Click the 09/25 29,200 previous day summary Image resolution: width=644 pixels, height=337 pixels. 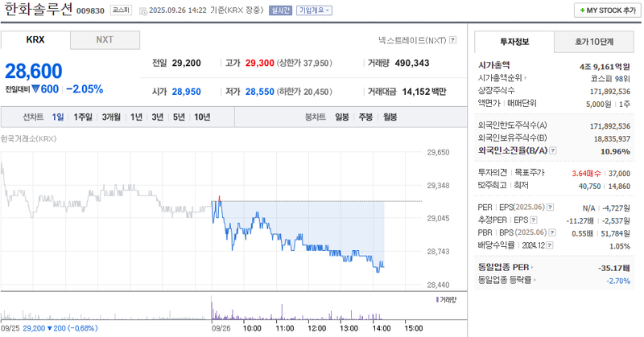tap(49, 328)
